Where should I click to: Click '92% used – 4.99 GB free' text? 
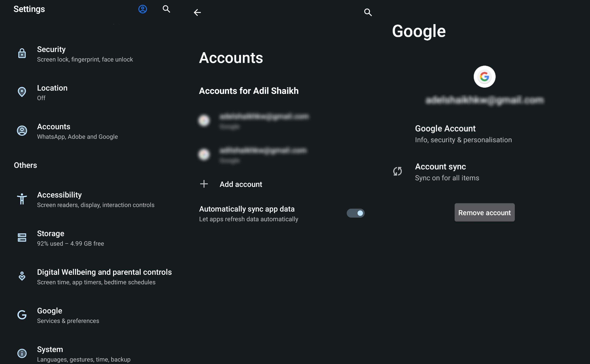pyautogui.click(x=71, y=244)
